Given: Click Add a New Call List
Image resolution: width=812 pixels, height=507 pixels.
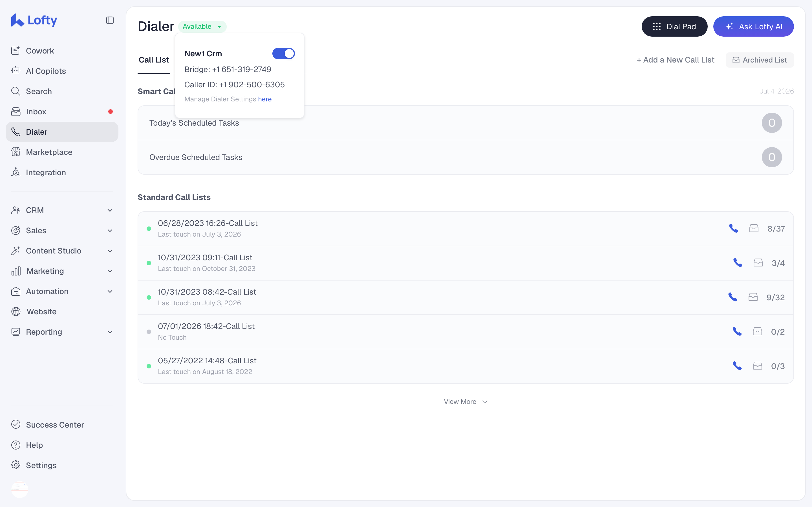Looking at the screenshot, I should (675, 60).
